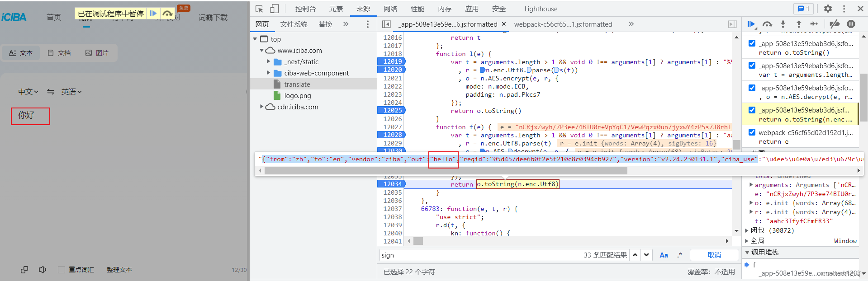Tick the 重点词汇 checkbox

pyautogui.click(x=62, y=270)
